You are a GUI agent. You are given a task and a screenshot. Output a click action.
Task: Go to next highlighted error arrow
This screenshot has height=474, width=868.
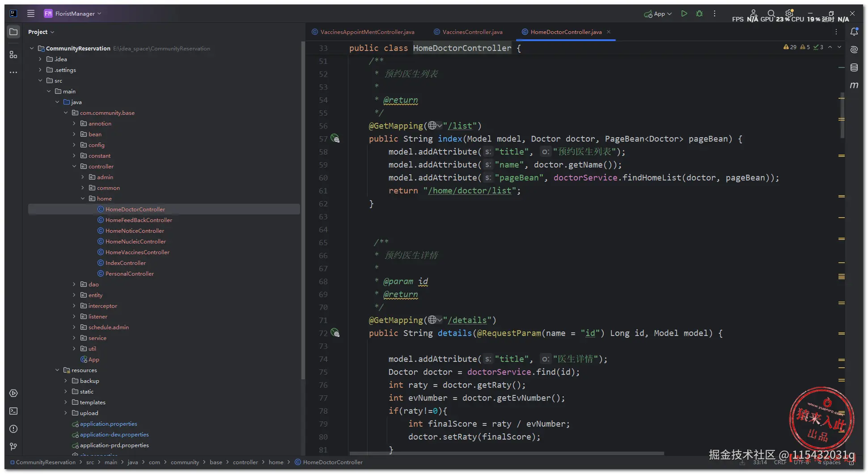point(839,47)
